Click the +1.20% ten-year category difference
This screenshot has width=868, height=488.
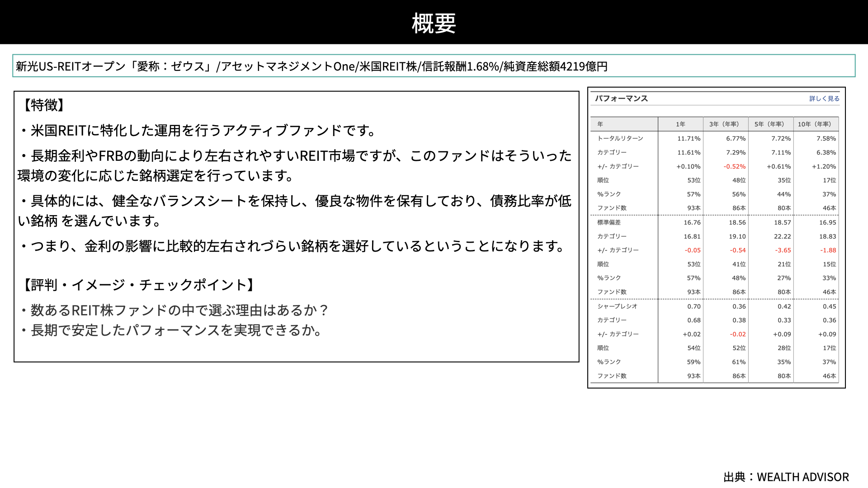(824, 167)
